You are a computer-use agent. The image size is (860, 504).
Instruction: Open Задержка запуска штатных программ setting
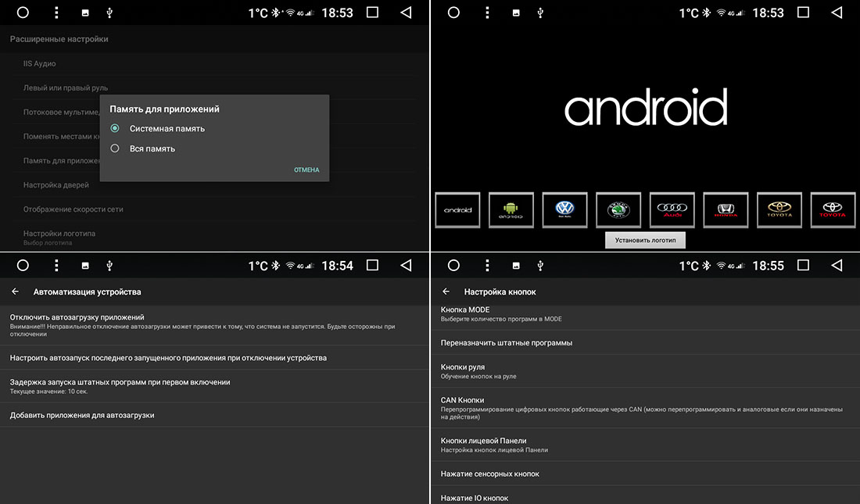pos(214,386)
